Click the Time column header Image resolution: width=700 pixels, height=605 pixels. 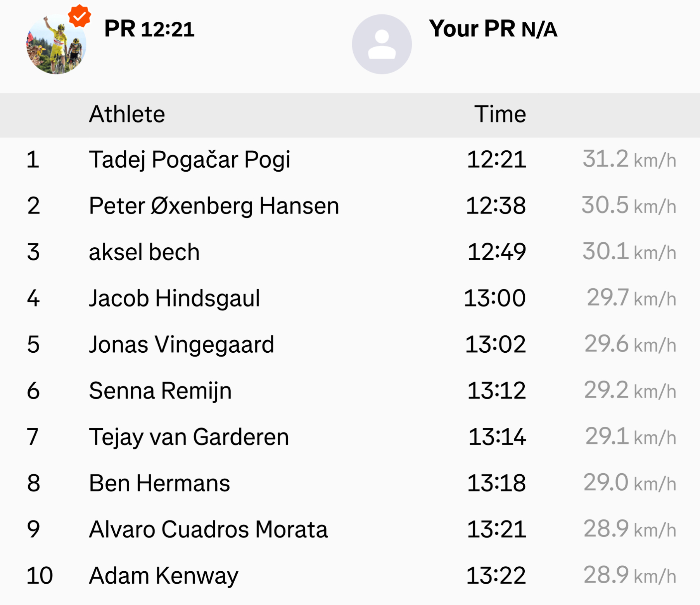pyautogui.click(x=500, y=114)
